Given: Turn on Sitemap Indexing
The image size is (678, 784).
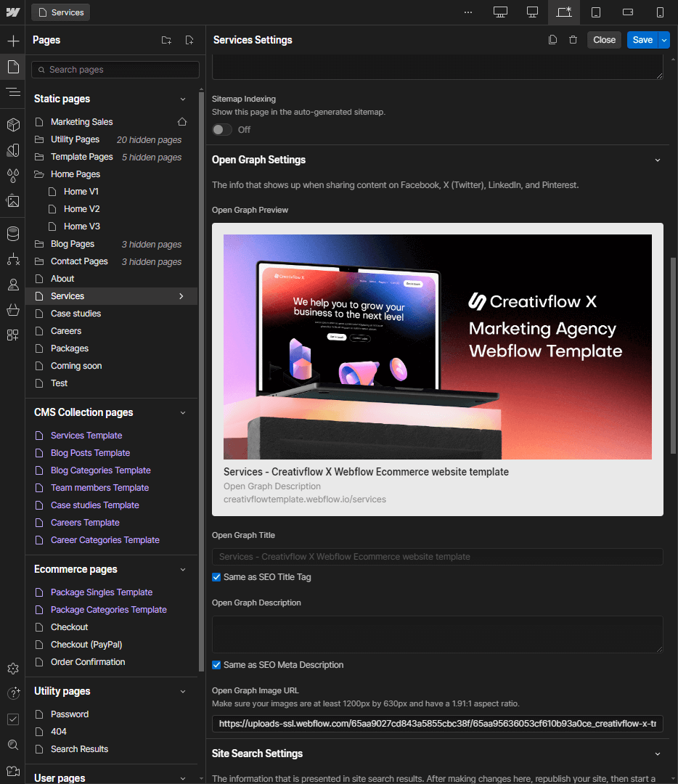Looking at the screenshot, I should (221, 129).
